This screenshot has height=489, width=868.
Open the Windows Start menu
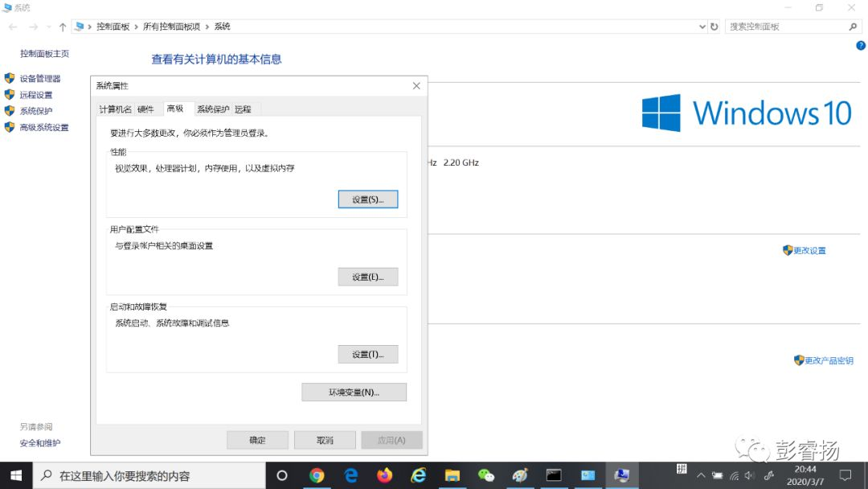coord(16,475)
